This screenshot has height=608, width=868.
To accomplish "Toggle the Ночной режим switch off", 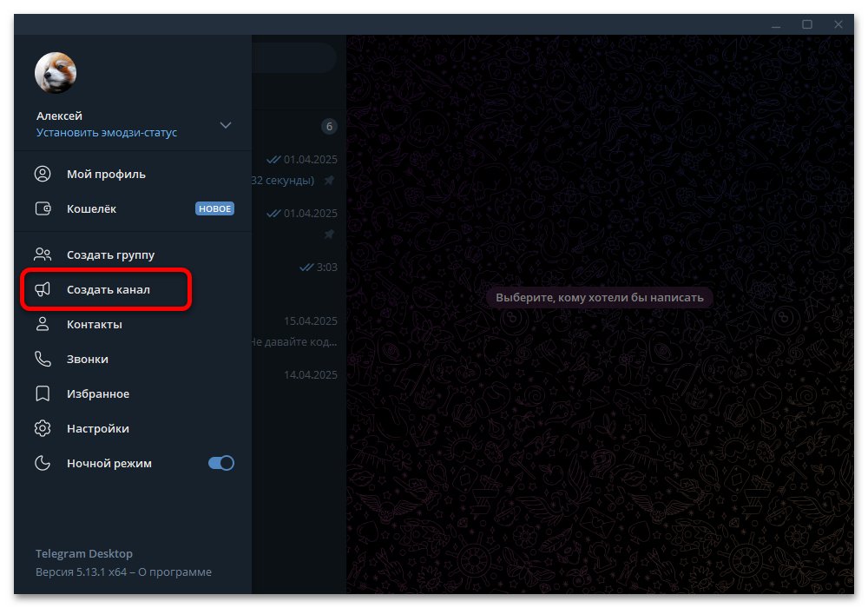I will click(220, 463).
